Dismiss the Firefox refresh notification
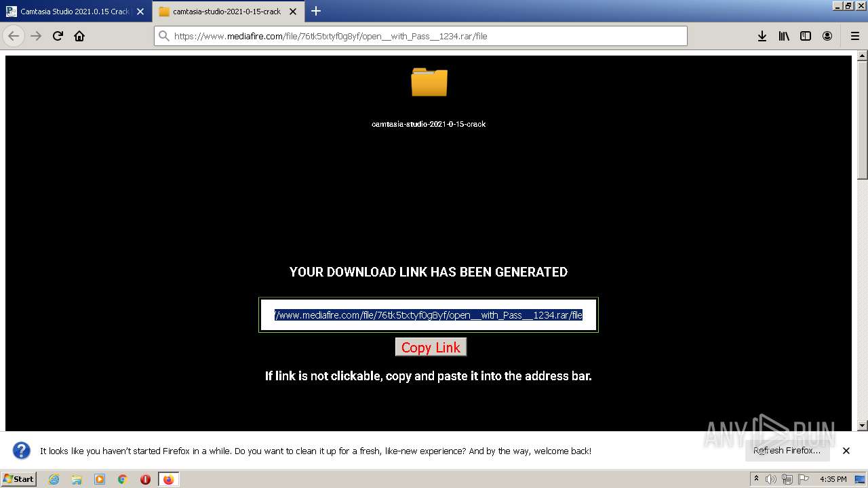Image resolution: width=868 pixels, height=488 pixels. click(x=846, y=451)
